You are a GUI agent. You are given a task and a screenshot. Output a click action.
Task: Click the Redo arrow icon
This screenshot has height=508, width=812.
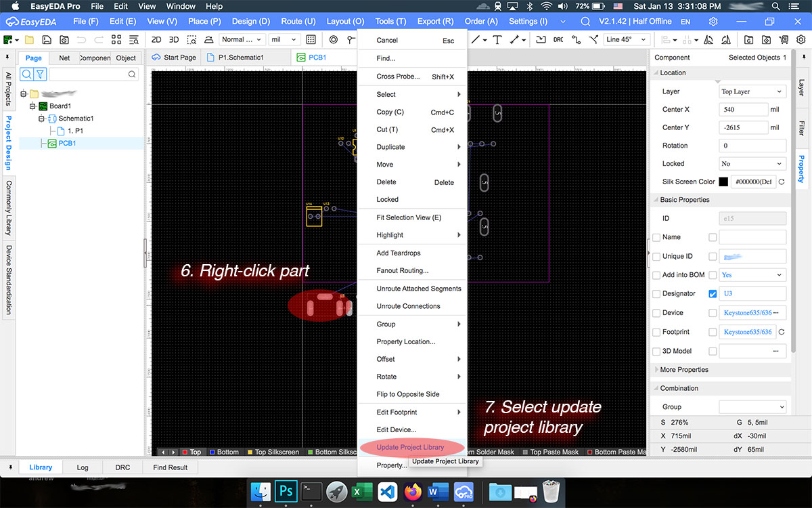pyautogui.click(x=99, y=39)
